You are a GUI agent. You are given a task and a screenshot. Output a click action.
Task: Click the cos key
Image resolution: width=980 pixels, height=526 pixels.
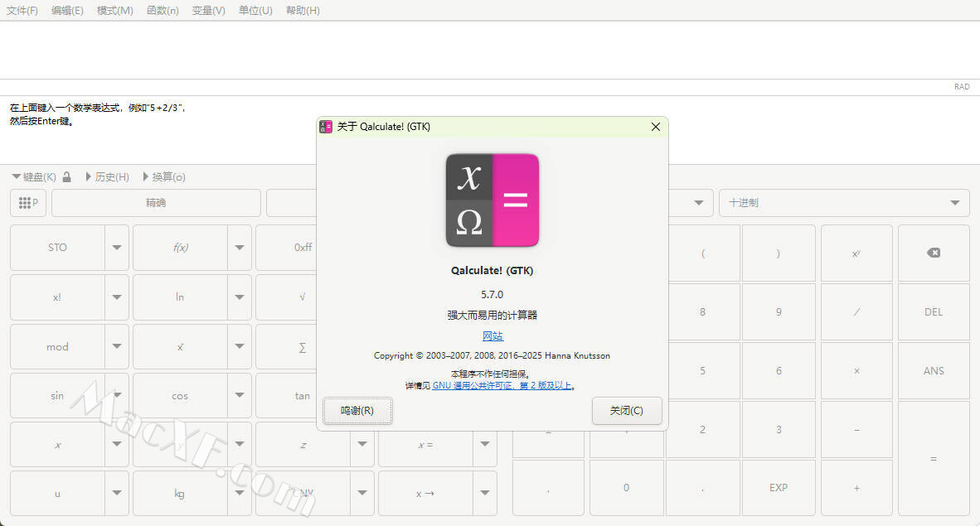point(180,395)
